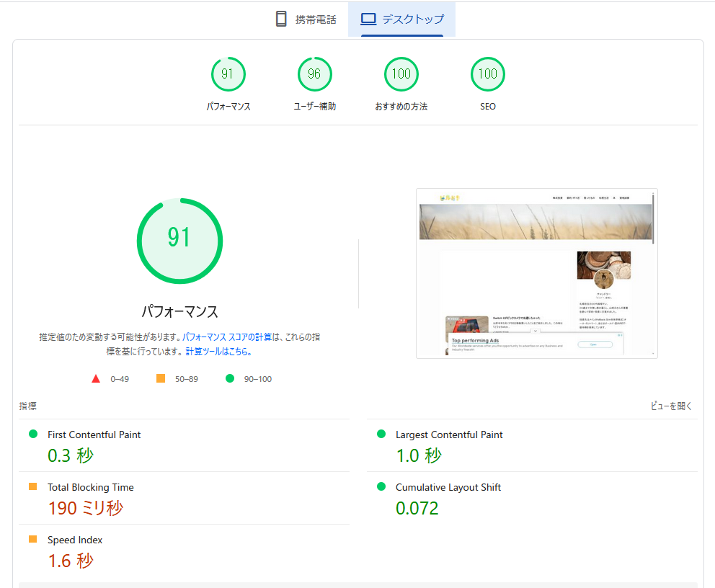Jump to the 100 SEO score gauge

488,74
